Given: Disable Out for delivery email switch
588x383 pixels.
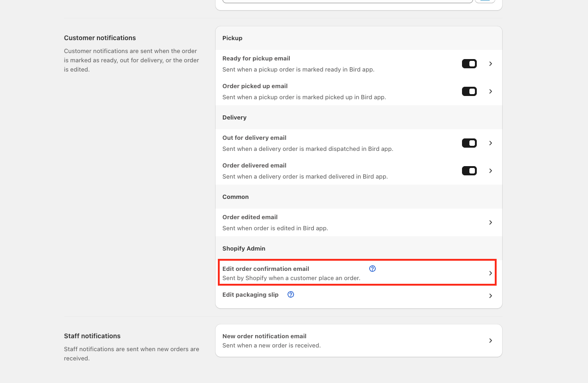Looking at the screenshot, I should (x=469, y=143).
